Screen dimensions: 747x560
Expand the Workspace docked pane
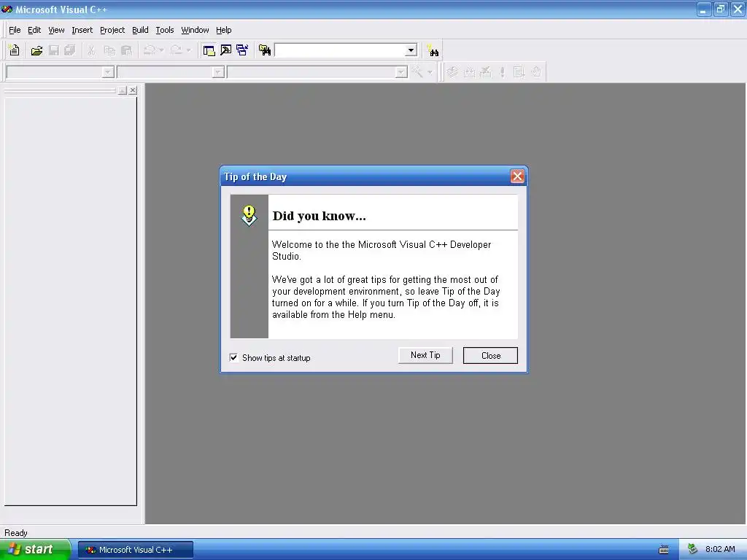(x=123, y=90)
